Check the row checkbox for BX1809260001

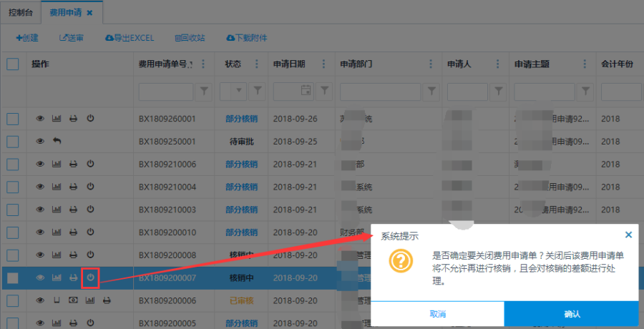click(13, 118)
